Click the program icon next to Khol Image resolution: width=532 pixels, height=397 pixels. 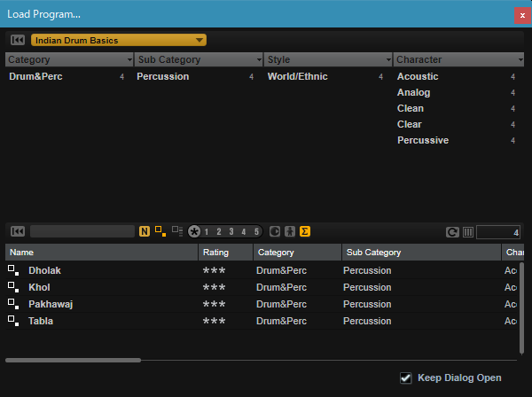[x=13, y=287]
